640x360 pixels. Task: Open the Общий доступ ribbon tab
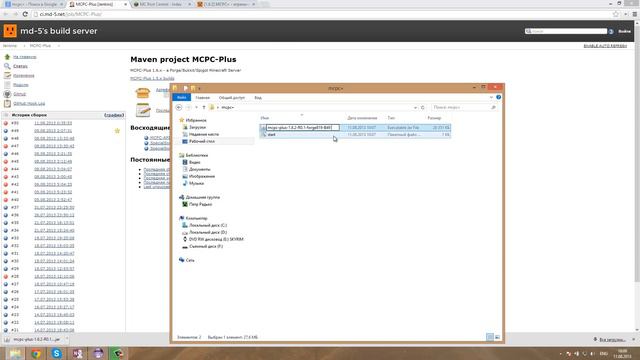coord(232,98)
